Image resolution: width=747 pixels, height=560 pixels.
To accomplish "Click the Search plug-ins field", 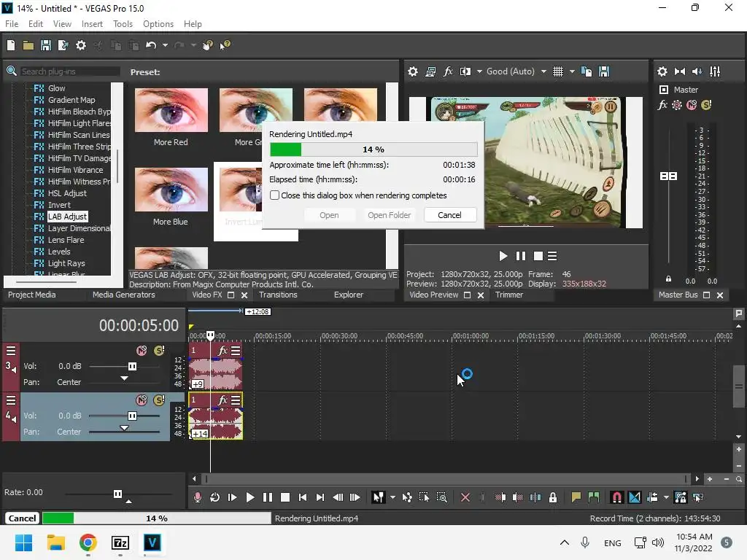I will pyautogui.click(x=70, y=71).
